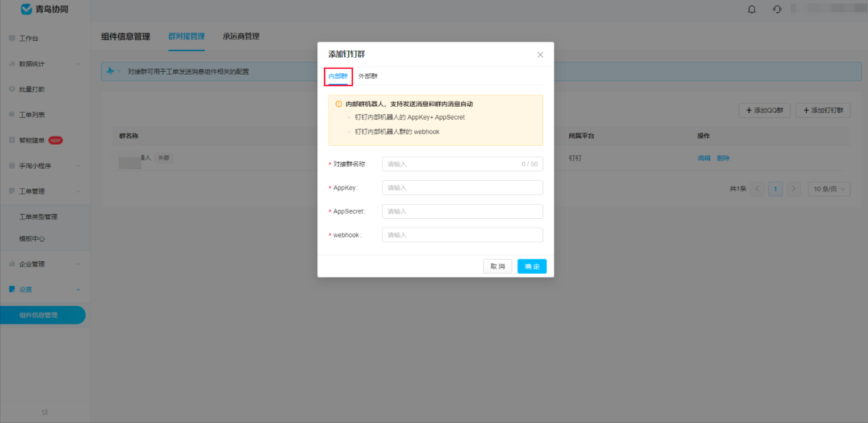Image resolution: width=868 pixels, height=423 pixels.
Task: Expand 数据统计 sidebar menu
Action: tap(45, 64)
